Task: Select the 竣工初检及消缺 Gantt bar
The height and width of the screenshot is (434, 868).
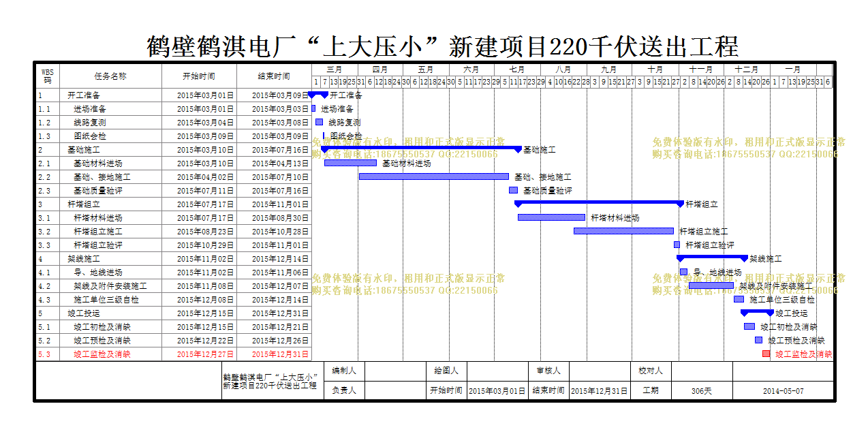Action: (x=749, y=326)
